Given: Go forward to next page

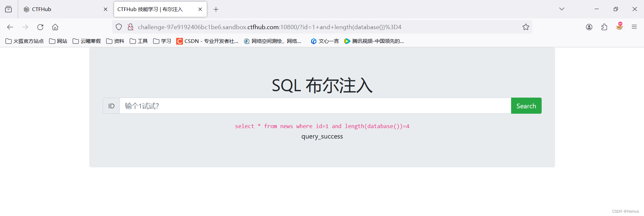Looking at the screenshot, I should [x=25, y=27].
